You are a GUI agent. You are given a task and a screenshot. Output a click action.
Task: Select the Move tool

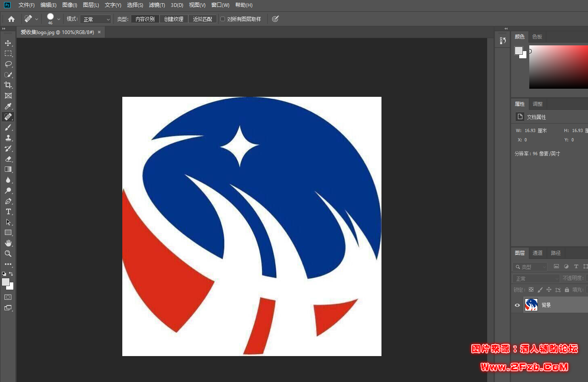pyautogui.click(x=8, y=43)
